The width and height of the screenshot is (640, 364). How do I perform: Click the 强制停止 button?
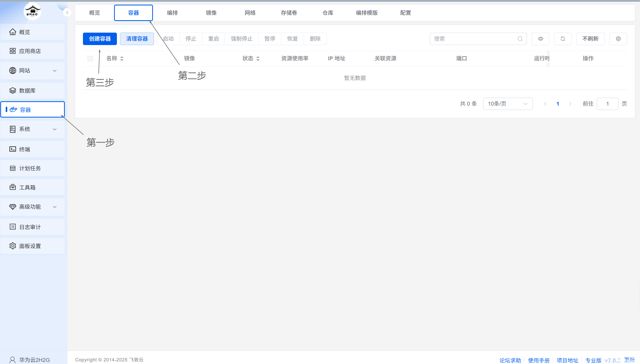pos(242,39)
